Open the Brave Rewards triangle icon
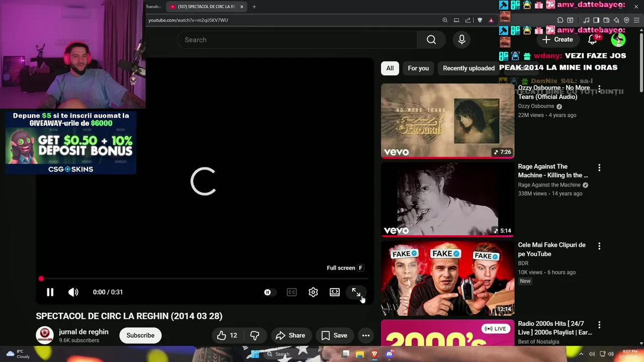Viewport: 644px width, 362px height. point(491,20)
